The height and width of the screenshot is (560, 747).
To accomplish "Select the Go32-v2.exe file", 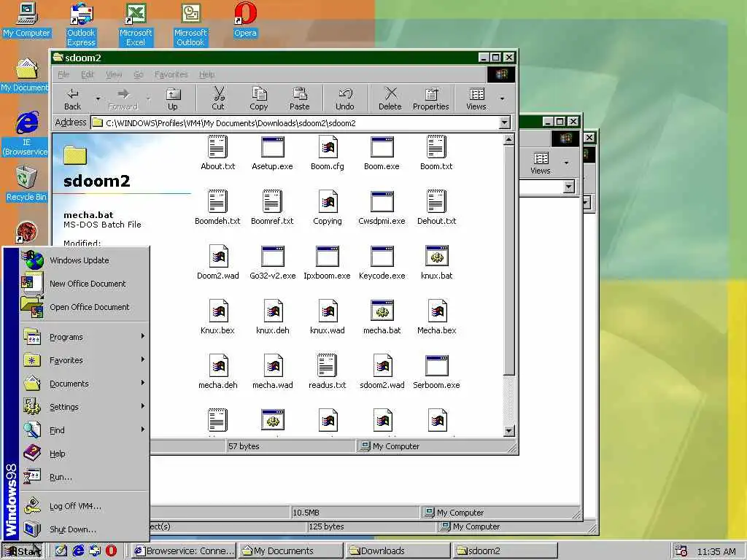I will tap(273, 262).
